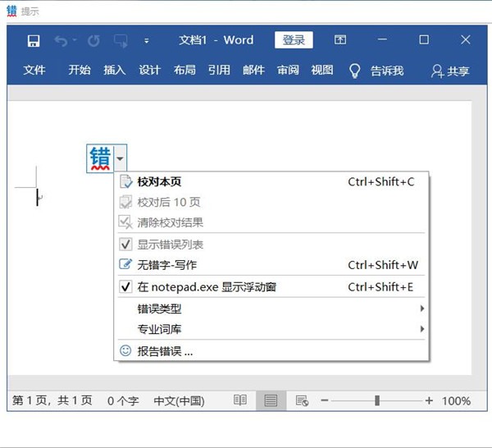Screen dimensions: 492x448
Task: Switch to the 开始 ribbon tab
Action: [x=80, y=70]
